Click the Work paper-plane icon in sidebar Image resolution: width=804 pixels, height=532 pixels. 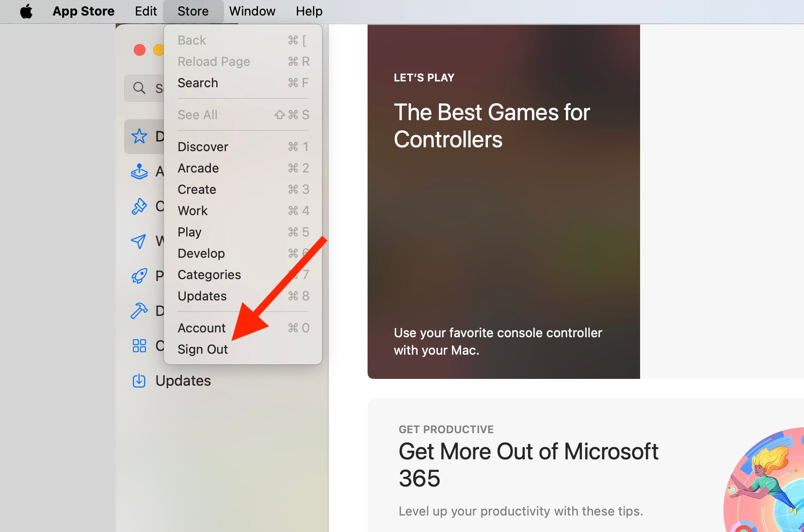pos(139,241)
